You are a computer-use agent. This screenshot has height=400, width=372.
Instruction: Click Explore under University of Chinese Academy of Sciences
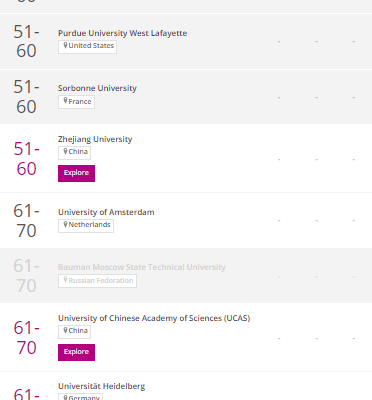point(76,352)
